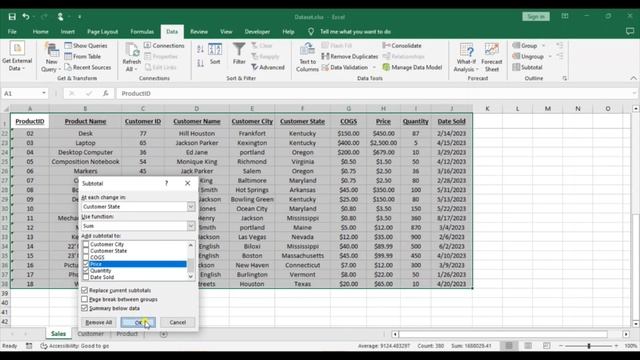Click the Subtotal ribbon command
Screen dimensions: 640x360
click(x=527, y=67)
